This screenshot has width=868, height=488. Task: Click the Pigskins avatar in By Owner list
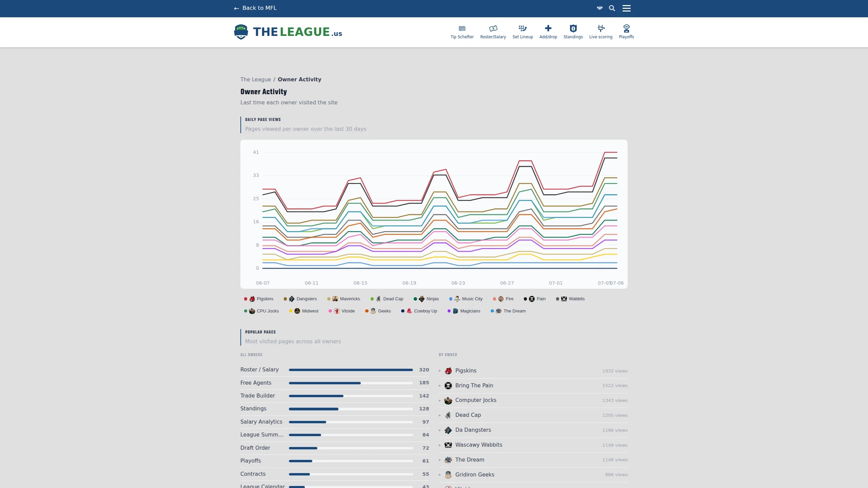pyautogui.click(x=448, y=371)
